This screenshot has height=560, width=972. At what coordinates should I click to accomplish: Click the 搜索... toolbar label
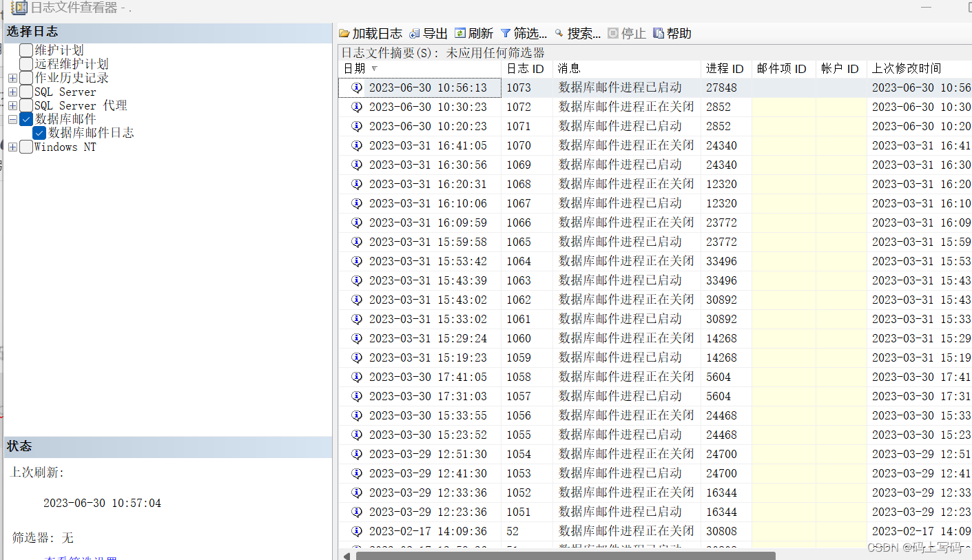coord(584,34)
